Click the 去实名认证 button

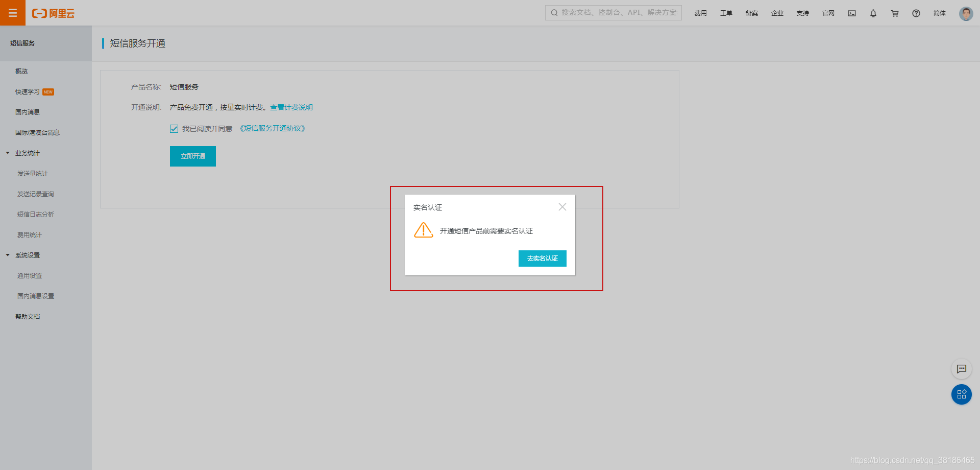click(x=542, y=258)
